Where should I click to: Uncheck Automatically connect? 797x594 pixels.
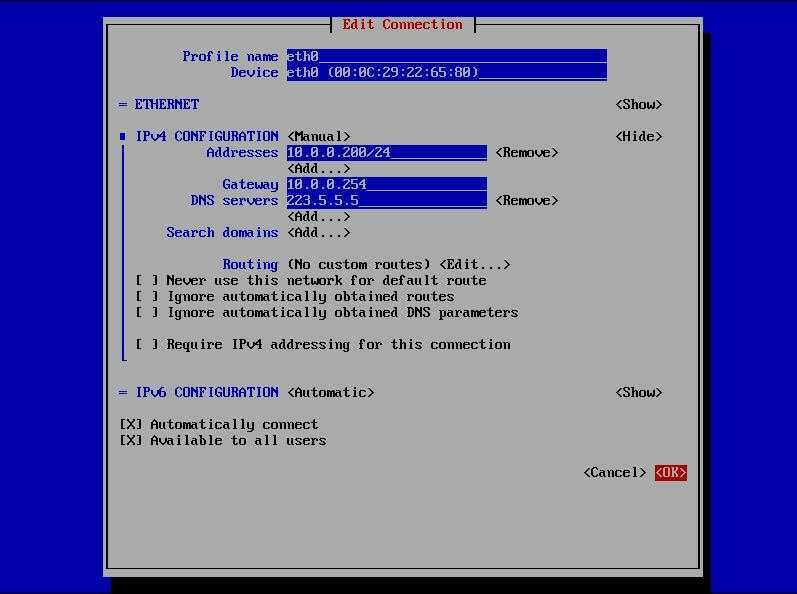click(219, 424)
